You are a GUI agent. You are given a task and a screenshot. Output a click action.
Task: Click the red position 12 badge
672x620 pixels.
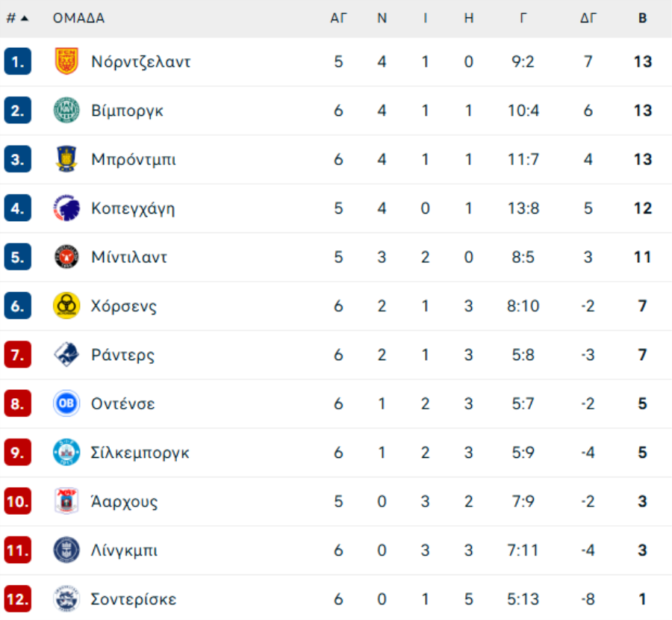click(x=18, y=599)
